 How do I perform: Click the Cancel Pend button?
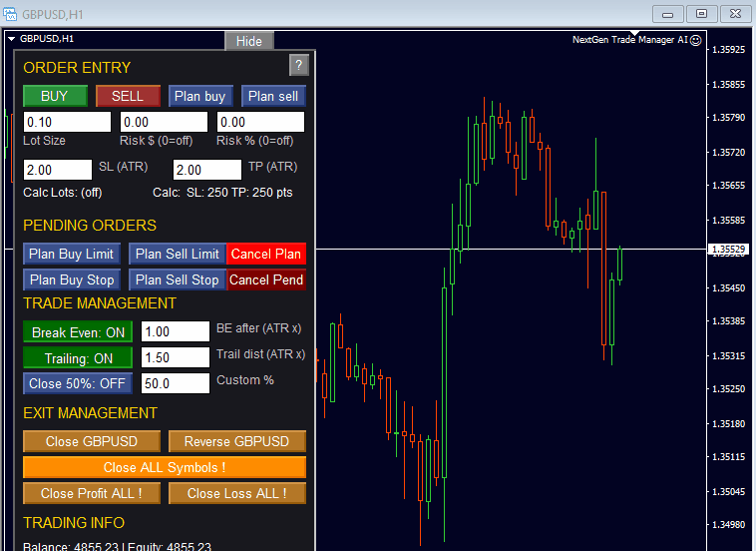(266, 279)
